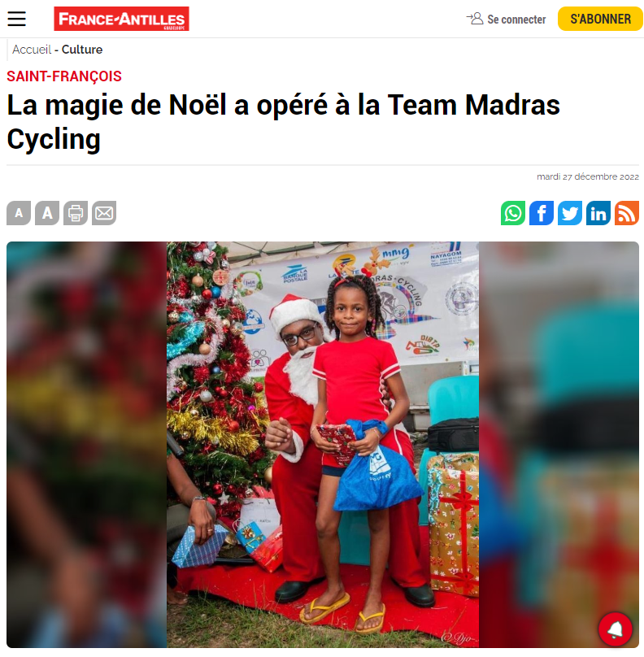This screenshot has height=657, width=644.
Task: Open the hamburger navigation menu
Action: pyautogui.click(x=17, y=19)
